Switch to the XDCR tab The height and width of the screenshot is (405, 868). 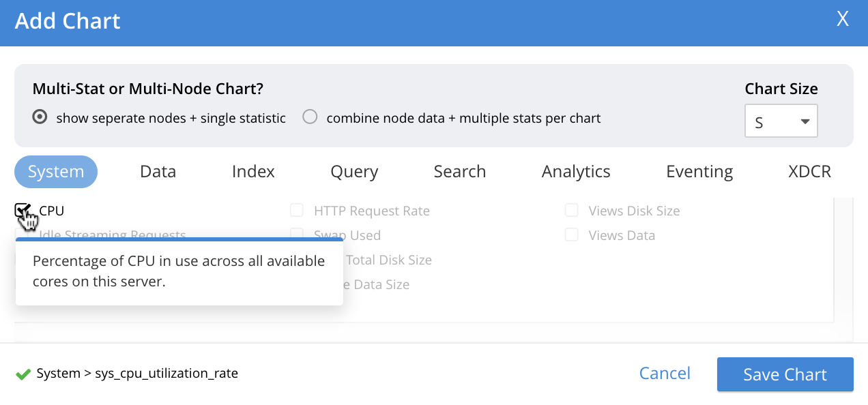[x=809, y=171]
